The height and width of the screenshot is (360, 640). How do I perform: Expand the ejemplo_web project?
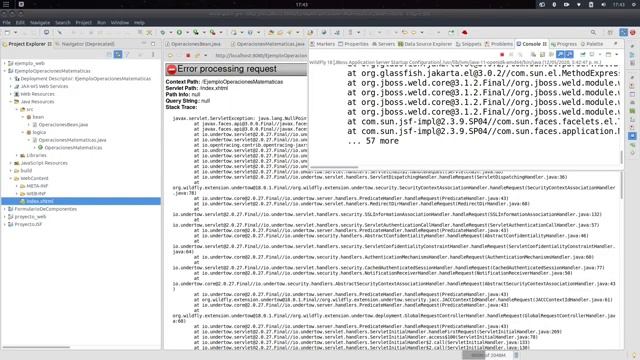pos(5,63)
